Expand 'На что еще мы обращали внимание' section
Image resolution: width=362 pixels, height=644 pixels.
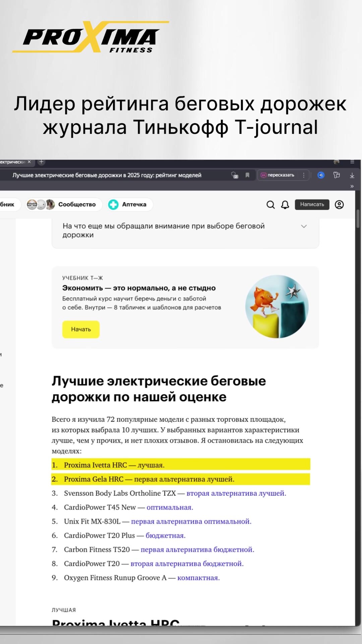tap(185, 230)
